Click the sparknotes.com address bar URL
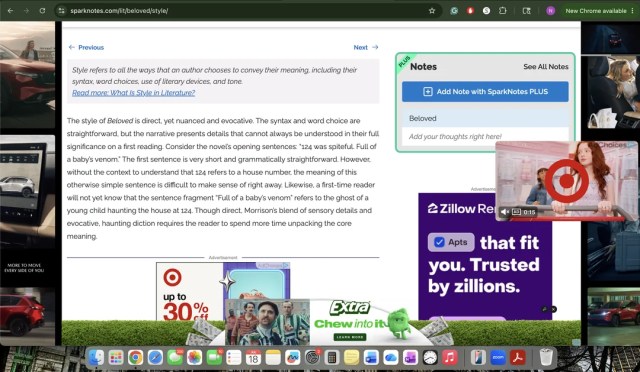The image size is (640, 372). 119,11
